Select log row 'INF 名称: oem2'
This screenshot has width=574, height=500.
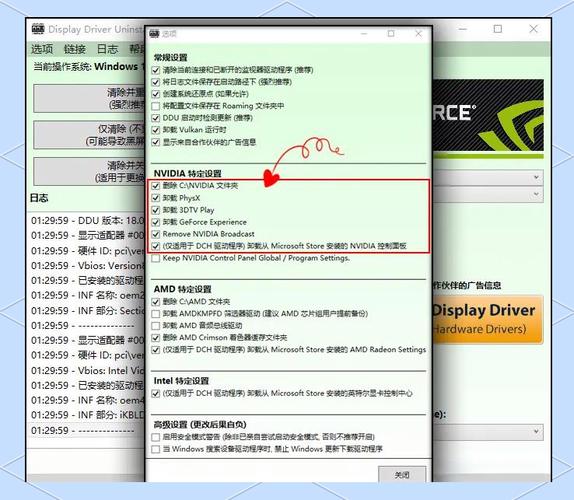coord(86,295)
